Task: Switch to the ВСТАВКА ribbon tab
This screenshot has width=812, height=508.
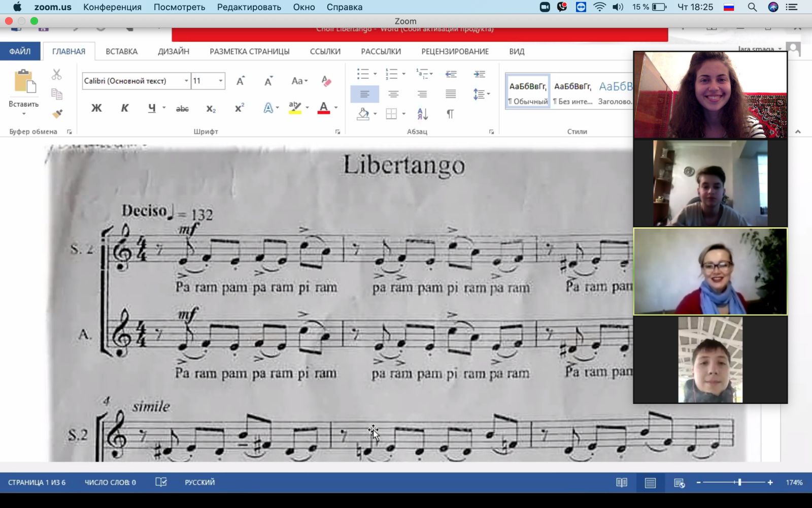Action: [x=121, y=51]
